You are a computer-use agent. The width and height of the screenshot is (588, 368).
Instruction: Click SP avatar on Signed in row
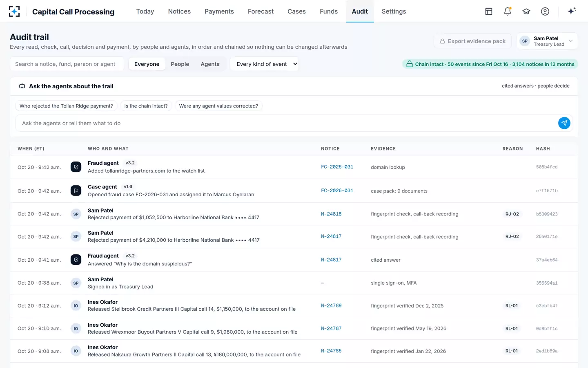[x=76, y=283]
